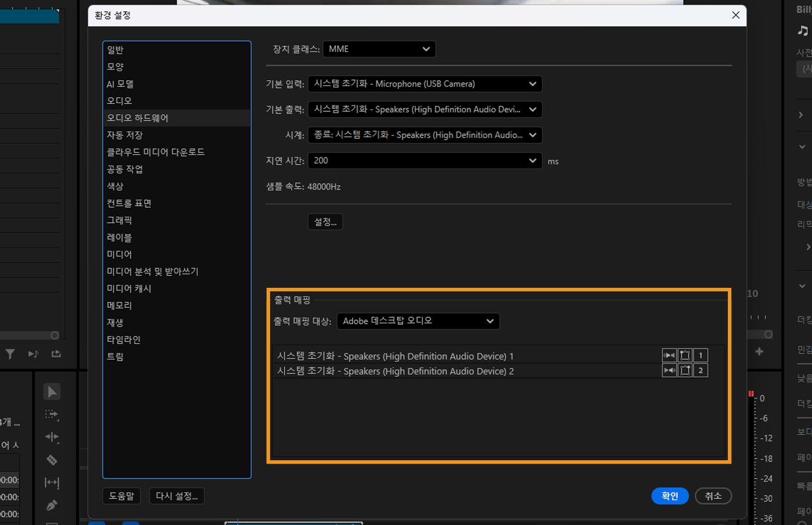This screenshot has height=525, width=812.
Task: Open the 기본 출력 speakers dropdown
Action: [x=425, y=109]
